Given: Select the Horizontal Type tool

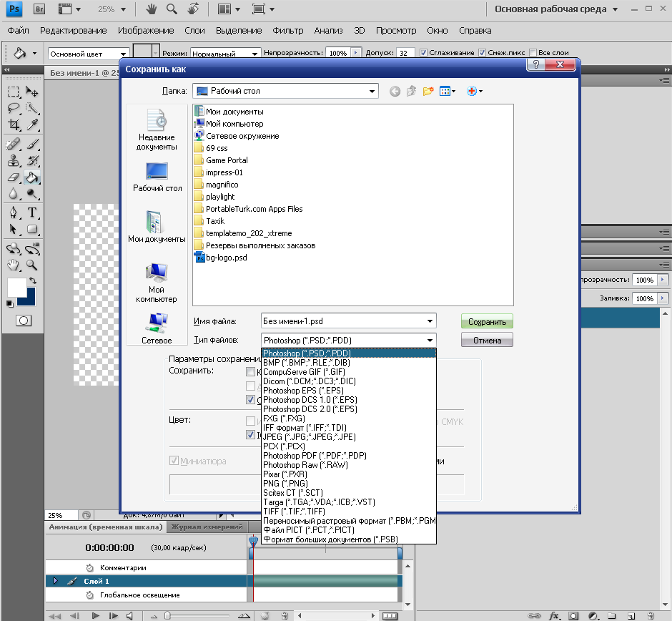Looking at the screenshot, I should click(x=31, y=212).
